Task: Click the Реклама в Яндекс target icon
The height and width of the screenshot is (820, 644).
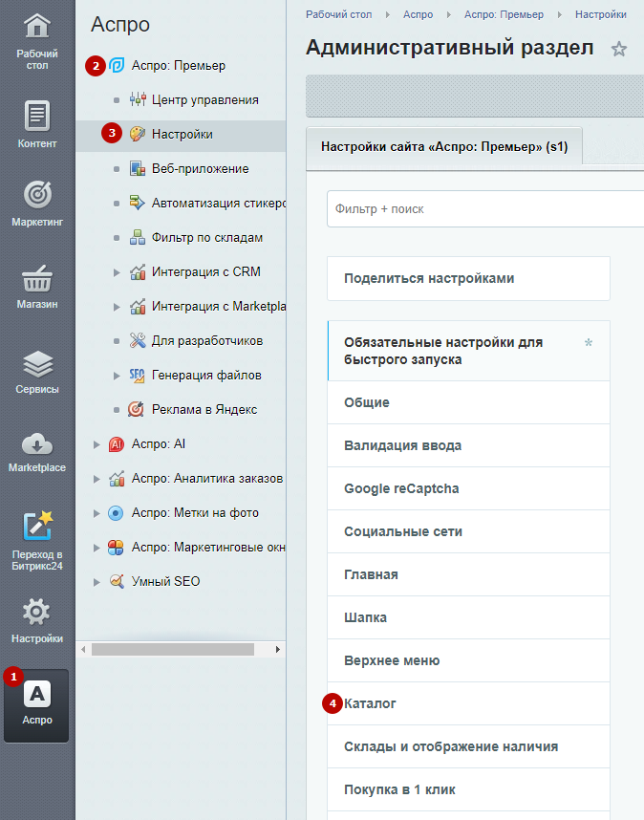Action: tap(137, 409)
